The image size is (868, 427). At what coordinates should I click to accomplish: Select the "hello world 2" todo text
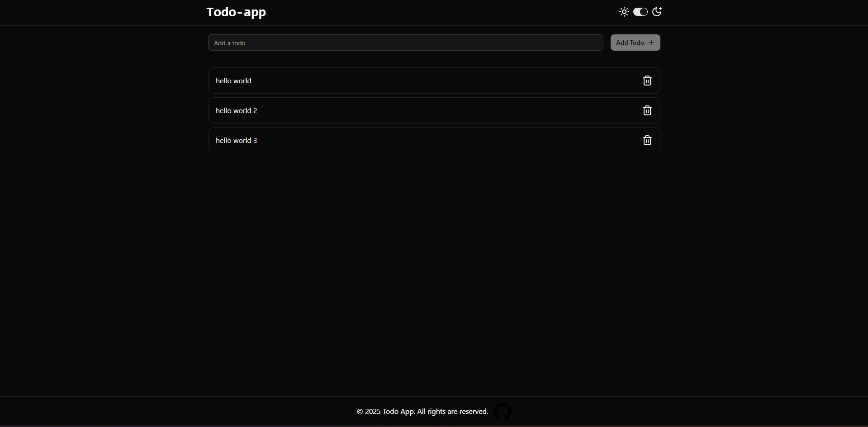coord(236,110)
